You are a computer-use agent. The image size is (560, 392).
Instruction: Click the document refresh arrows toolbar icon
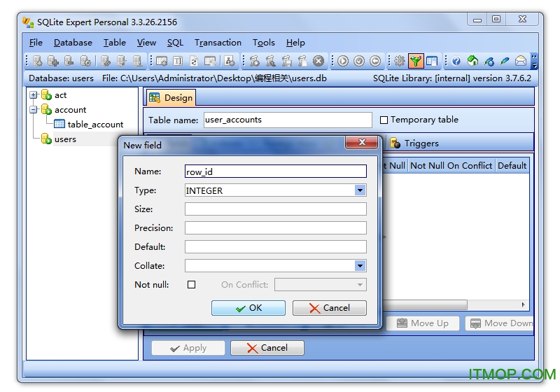194,61
